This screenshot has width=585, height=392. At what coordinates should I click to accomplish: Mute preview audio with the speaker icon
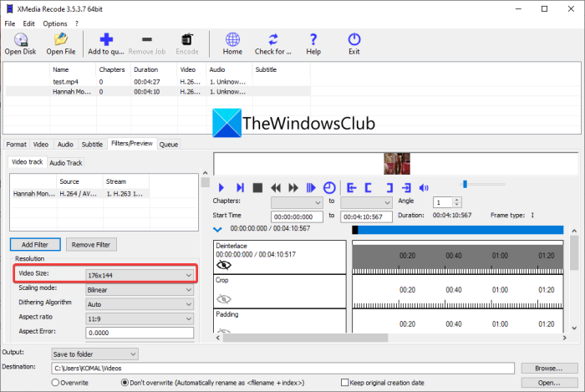pos(423,188)
